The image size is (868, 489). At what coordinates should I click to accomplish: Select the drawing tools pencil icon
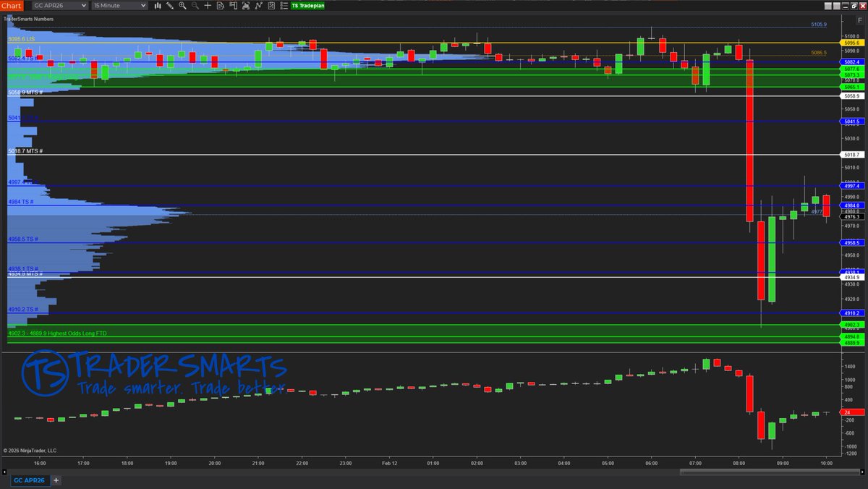tap(169, 6)
